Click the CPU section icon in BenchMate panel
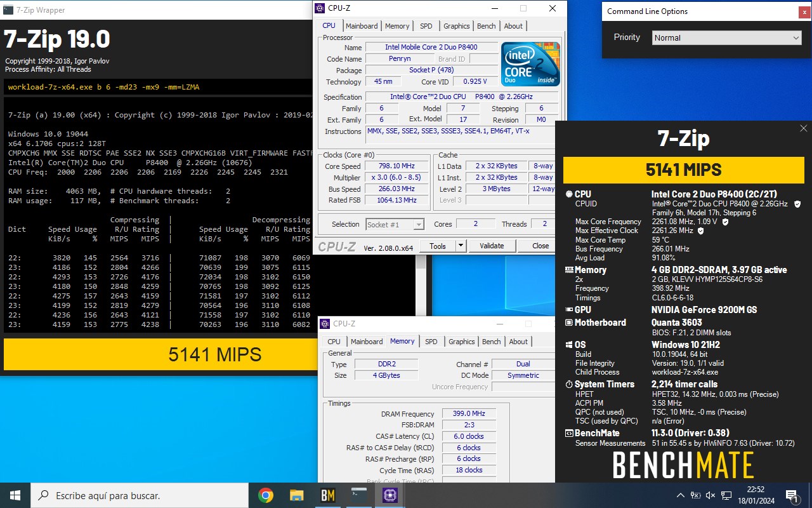 (569, 194)
